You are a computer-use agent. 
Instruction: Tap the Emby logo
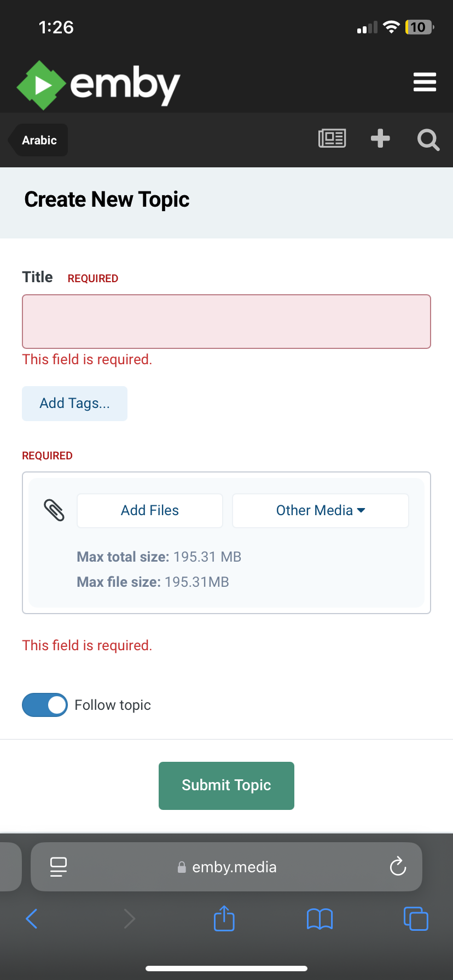[x=98, y=85]
